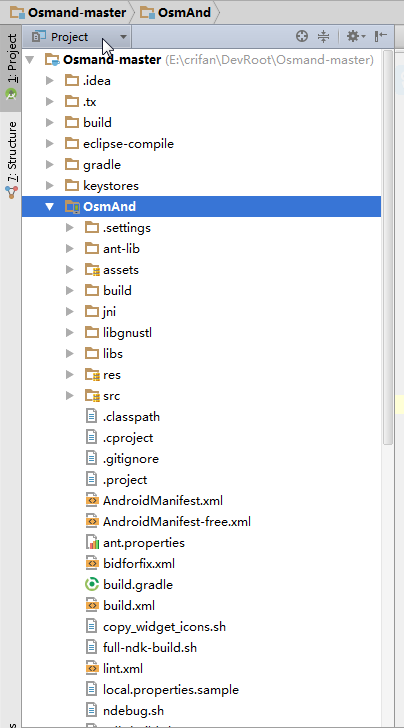
Task: Select the .gitignore file
Action: pos(131,459)
